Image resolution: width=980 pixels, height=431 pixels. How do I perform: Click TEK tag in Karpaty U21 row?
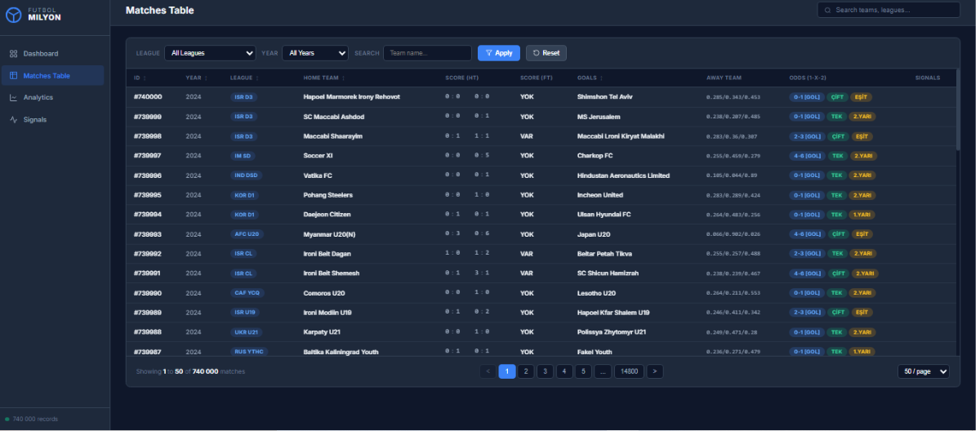click(x=836, y=332)
